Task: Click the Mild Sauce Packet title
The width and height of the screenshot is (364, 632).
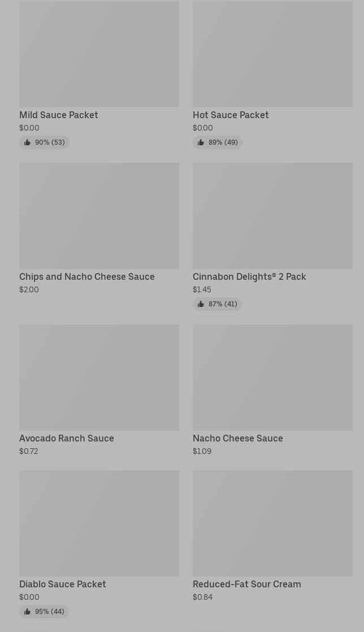Action: (59, 115)
